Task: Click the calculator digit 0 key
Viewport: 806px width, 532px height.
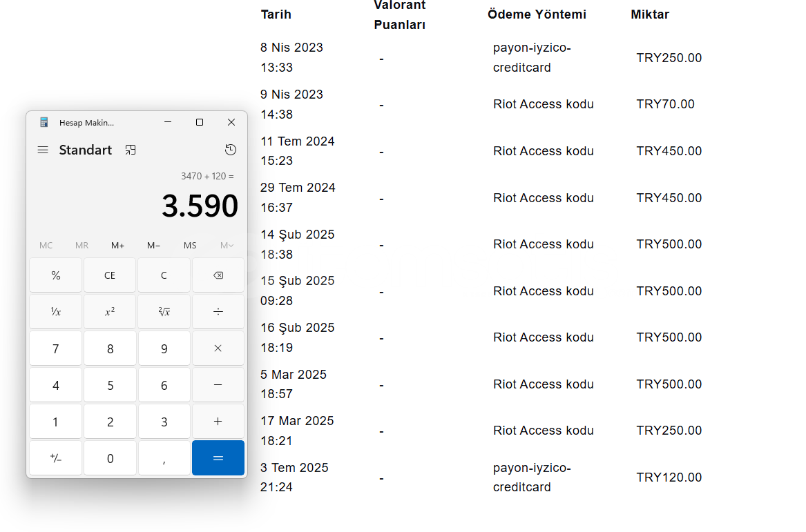Action: [110, 458]
